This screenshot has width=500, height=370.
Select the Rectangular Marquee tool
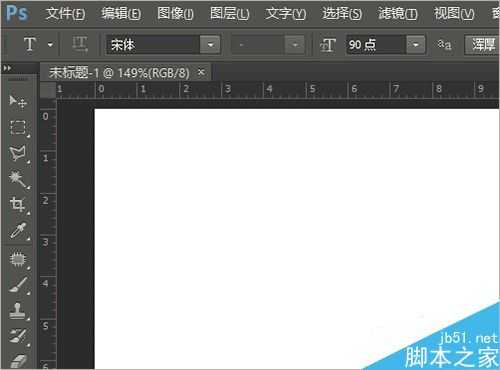click(x=18, y=128)
